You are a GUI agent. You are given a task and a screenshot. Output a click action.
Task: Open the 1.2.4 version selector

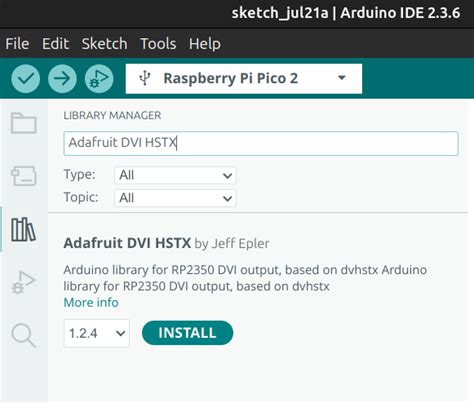96,333
